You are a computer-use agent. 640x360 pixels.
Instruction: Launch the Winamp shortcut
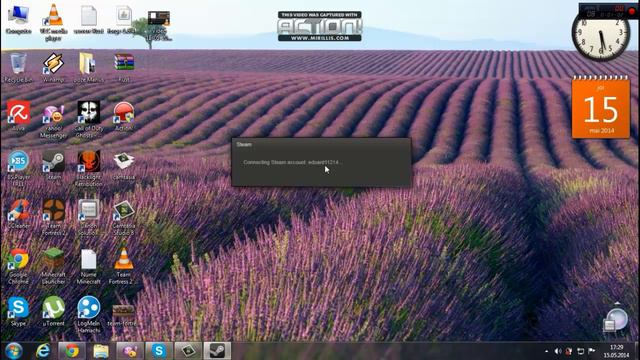tap(53, 67)
